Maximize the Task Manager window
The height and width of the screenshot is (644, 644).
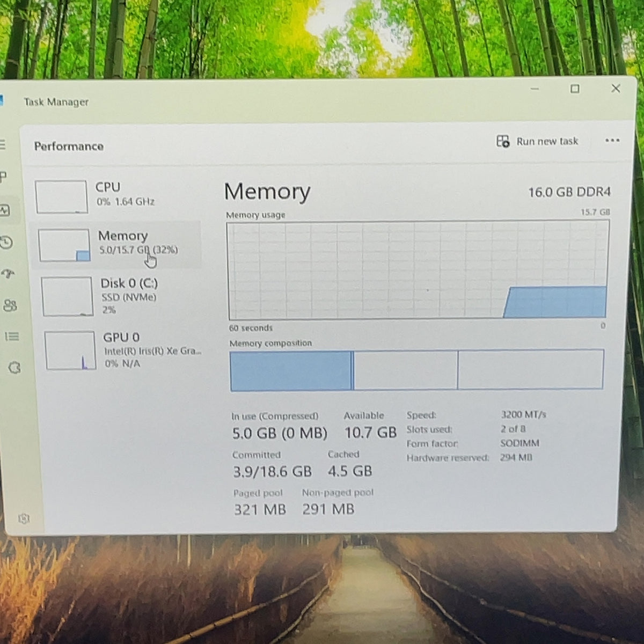[x=575, y=89]
